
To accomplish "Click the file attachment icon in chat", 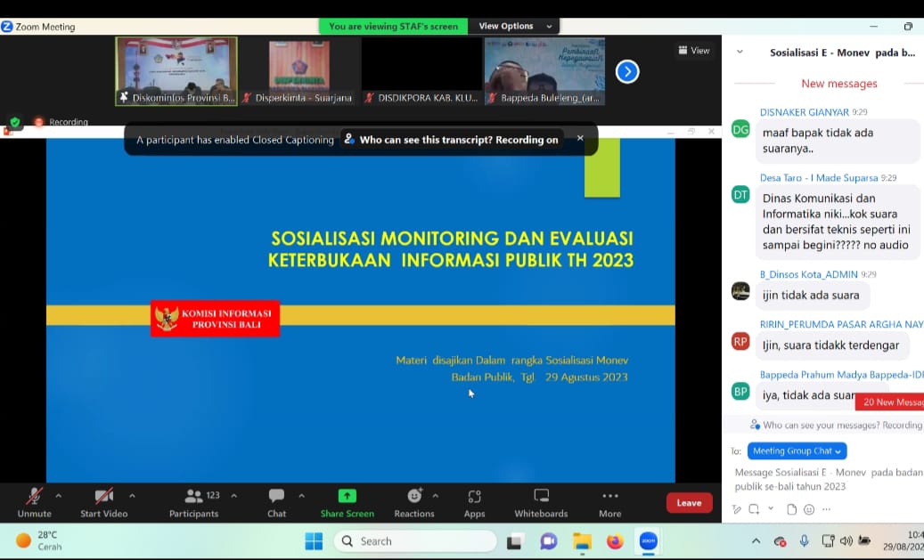I will pyautogui.click(x=791, y=509).
